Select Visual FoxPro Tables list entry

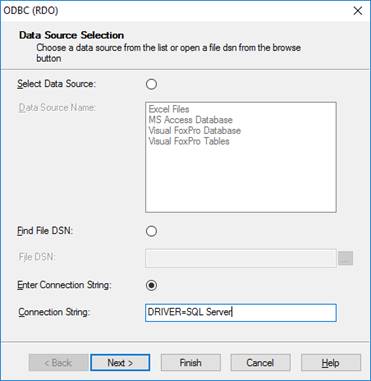(189, 141)
